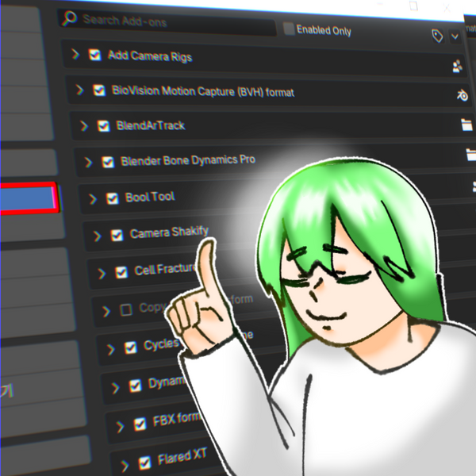Expand the Cell Fracture add-on row
Image resolution: width=476 pixels, height=476 pixels.
point(102,273)
